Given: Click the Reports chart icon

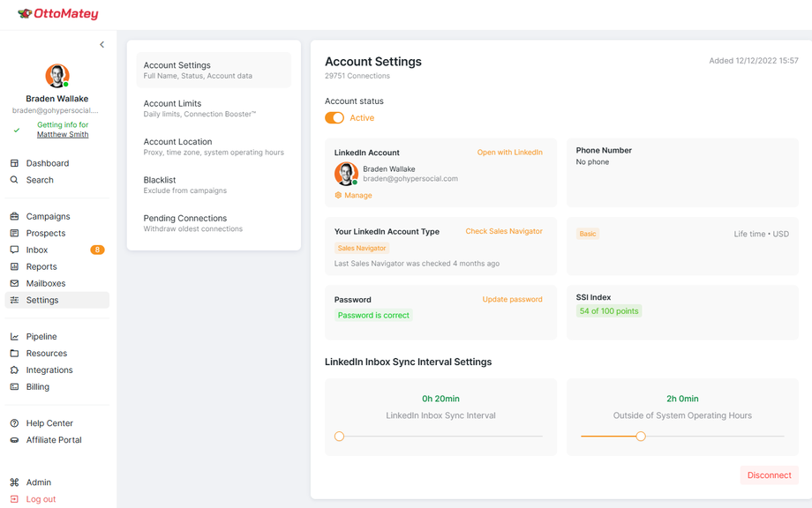Looking at the screenshot, I should 14,266.
